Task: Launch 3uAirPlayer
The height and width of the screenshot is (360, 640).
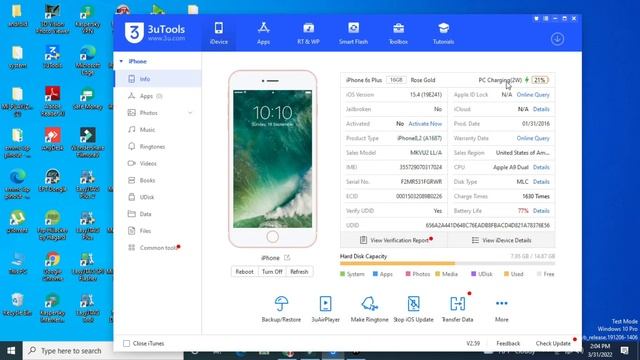Action: (325, 309)
